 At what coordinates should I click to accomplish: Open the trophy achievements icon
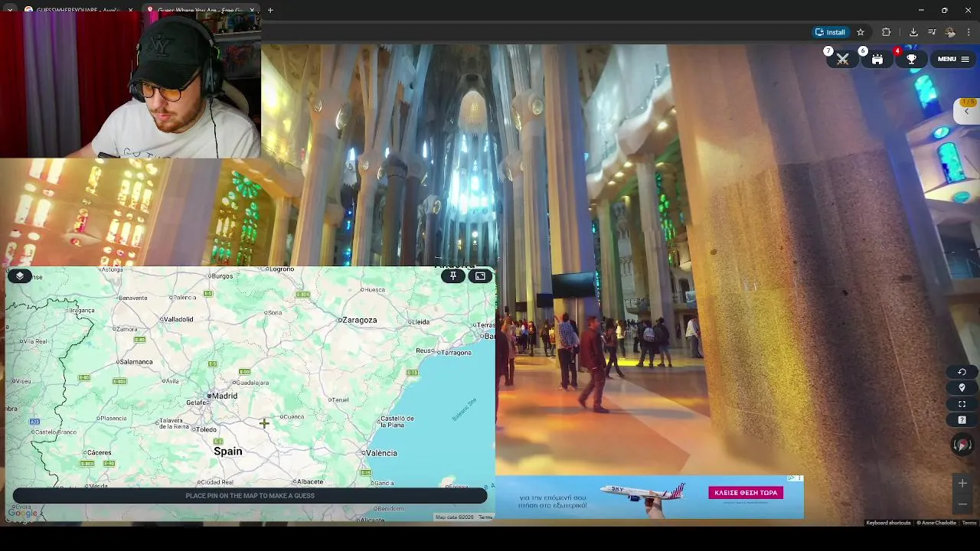point(912,59)
